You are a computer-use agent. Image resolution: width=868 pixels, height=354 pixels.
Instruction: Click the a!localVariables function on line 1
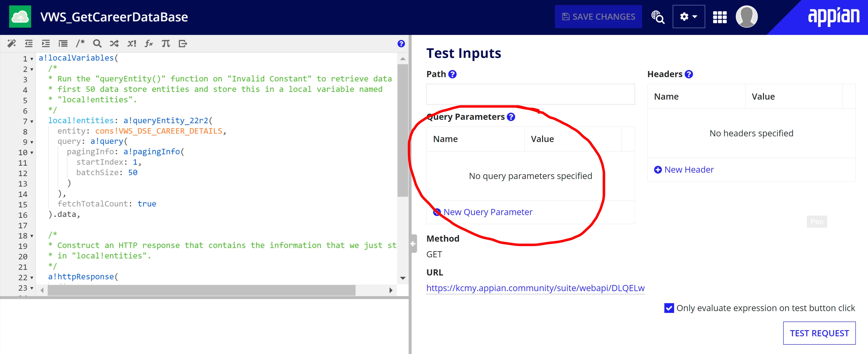click(x=76, y=58)
